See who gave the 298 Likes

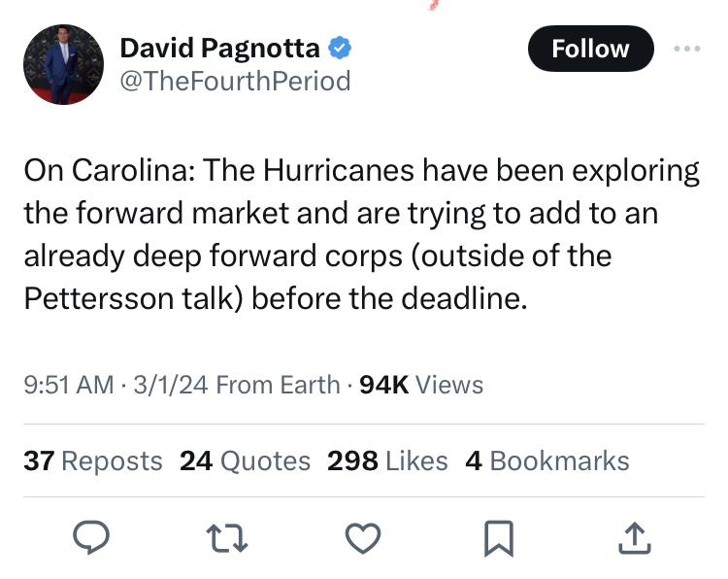387,460
